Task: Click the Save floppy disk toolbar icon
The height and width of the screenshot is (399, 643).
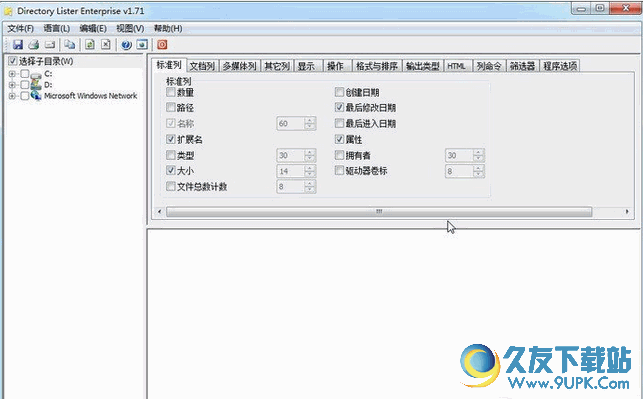Action: [18, 45]
